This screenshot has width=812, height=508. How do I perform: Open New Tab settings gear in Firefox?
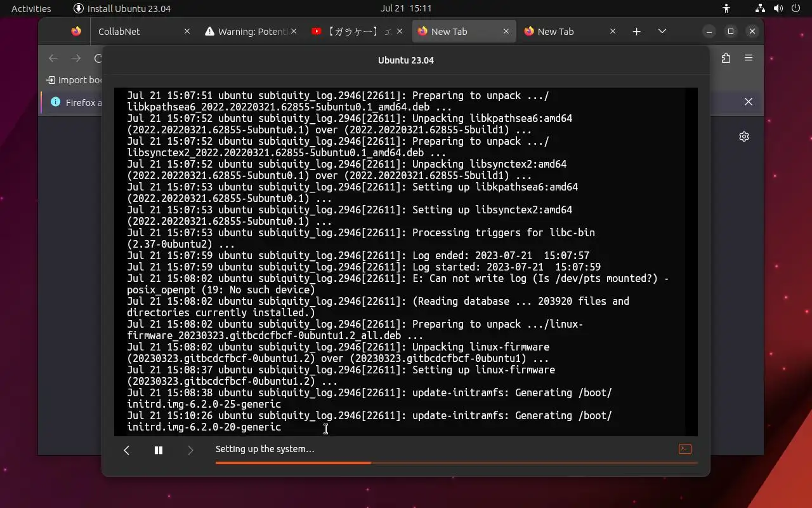coord(744,137)
